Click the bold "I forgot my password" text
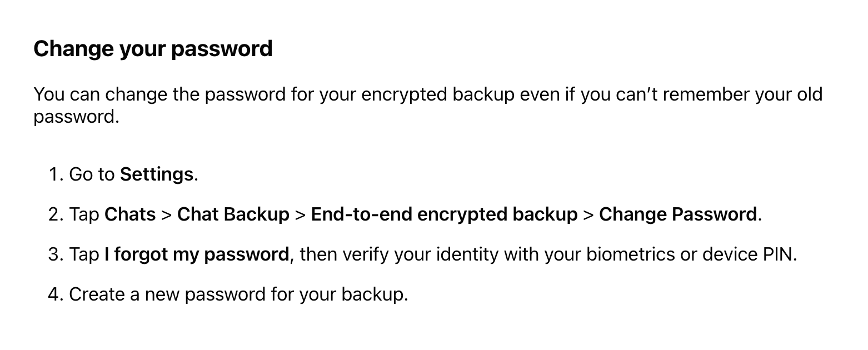Viewport: 868px width, 350px height. 197,254
